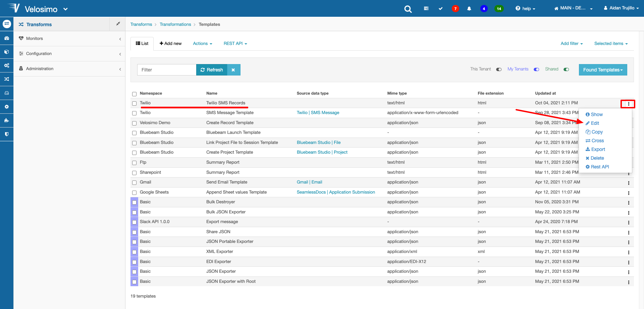
Task: Choose Export in the row context menu
Action: [x=595, y=149]
